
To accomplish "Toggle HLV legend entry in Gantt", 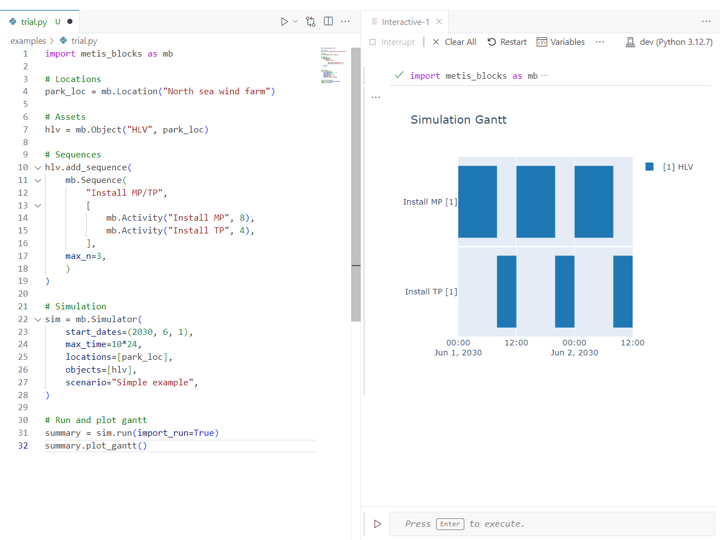I will click(669, 167).
